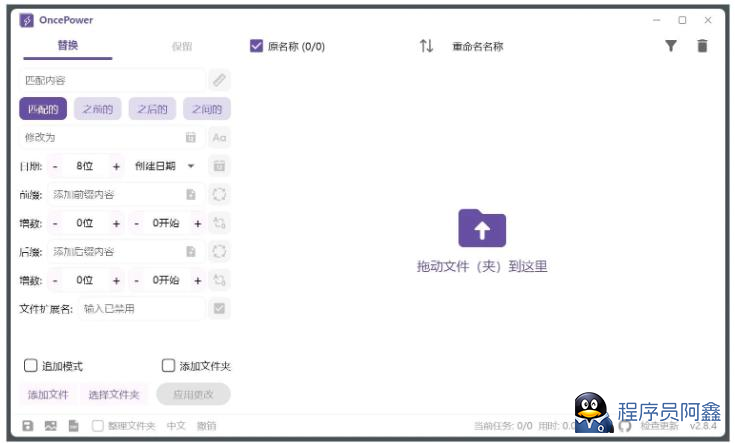Select the 匹配的 match mode

click(x=43, y=109)
